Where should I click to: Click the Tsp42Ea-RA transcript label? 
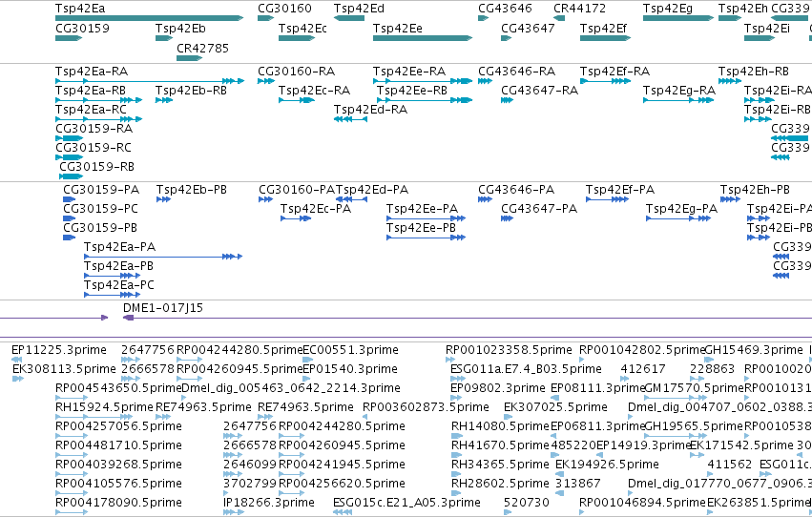(92, 72)
